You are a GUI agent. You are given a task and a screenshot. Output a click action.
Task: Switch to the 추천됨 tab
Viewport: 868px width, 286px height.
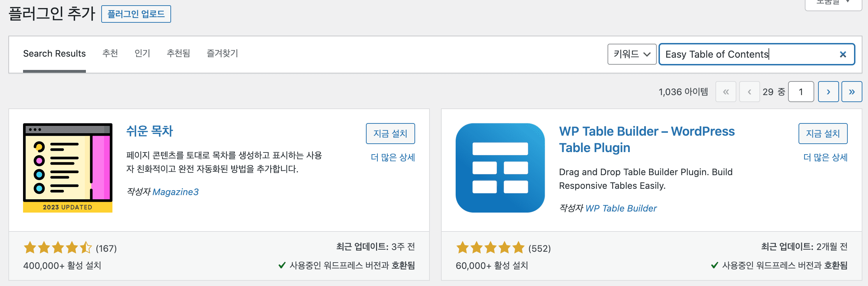coord(178,53)
